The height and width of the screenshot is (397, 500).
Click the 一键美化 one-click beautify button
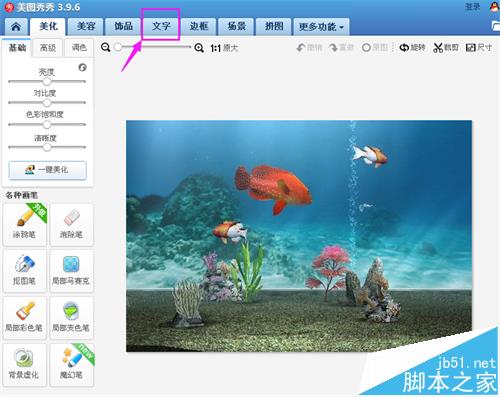[47, 170]
